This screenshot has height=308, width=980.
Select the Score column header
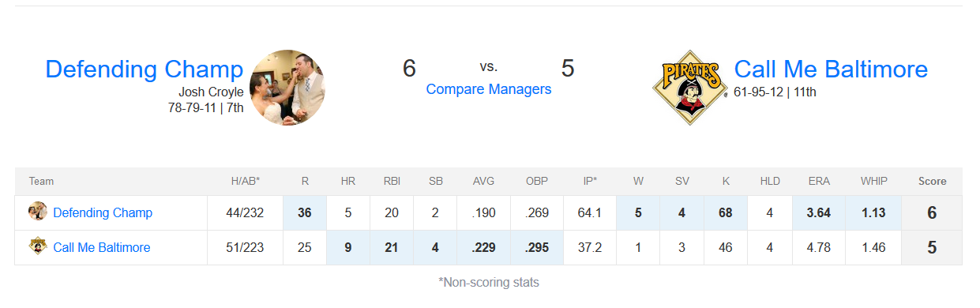pyautogui.click(x=932, y=181)
